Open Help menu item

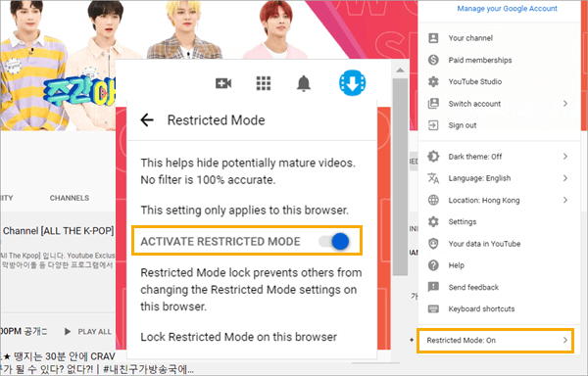point(500,265)
